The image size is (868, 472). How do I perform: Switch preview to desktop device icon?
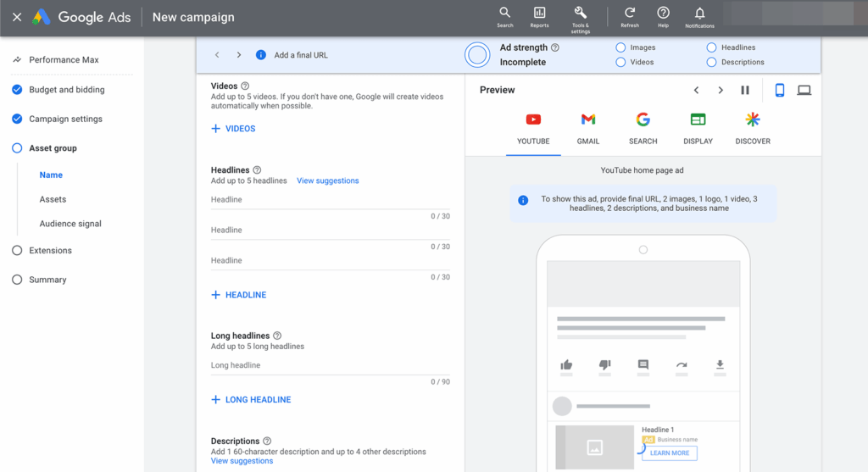(804, 90)
